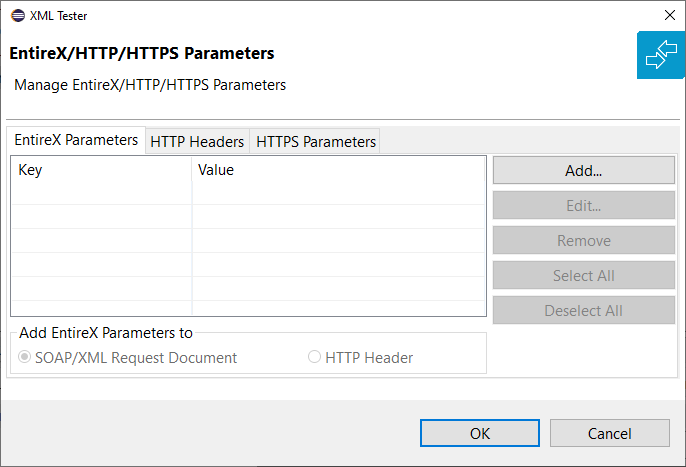
Task: Click the blue arrows banner icon
Action: point(661,55)
